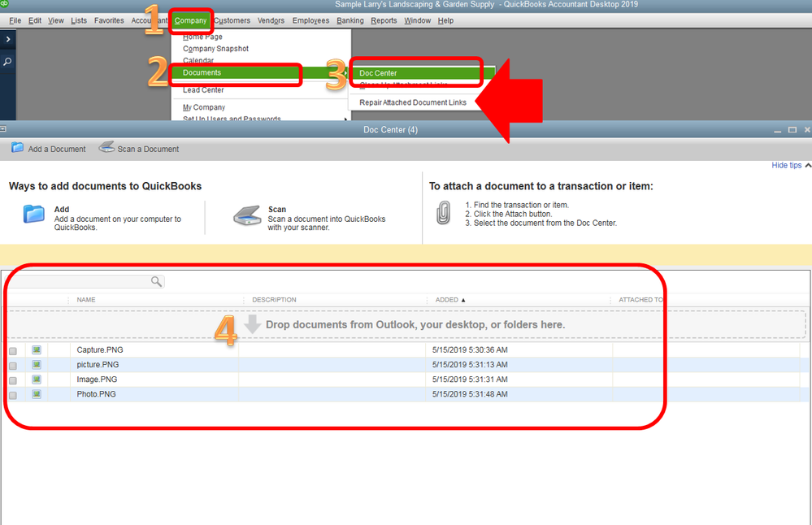Viewport: 812px width, 525px height.
Task: Click the Scan a Document button
Action: pos(139,149)
